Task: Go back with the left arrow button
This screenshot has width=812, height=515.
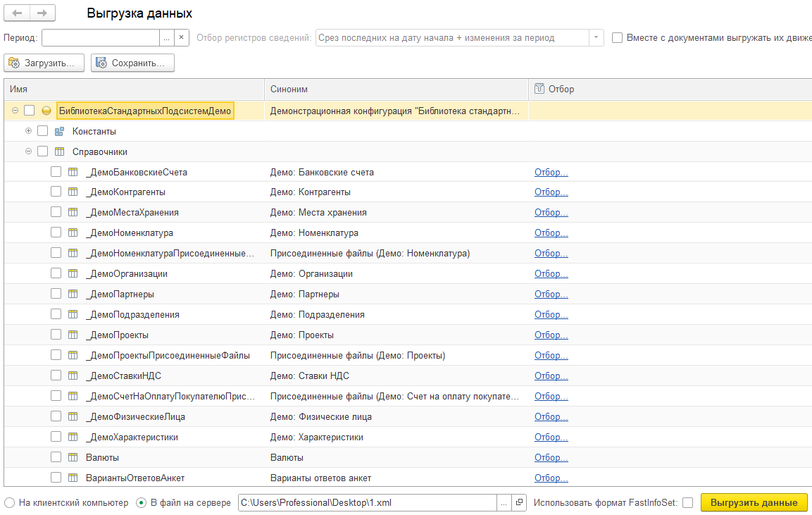Action: pos(17,13)
